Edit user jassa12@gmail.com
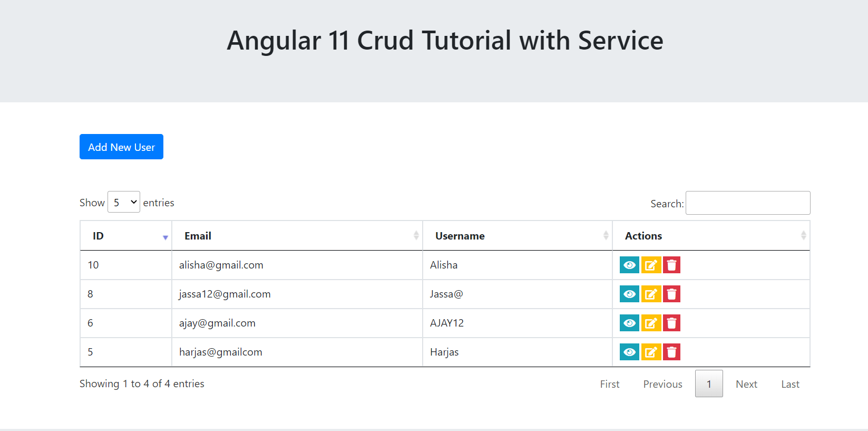 pyautogui.click(x=651, y=294)
